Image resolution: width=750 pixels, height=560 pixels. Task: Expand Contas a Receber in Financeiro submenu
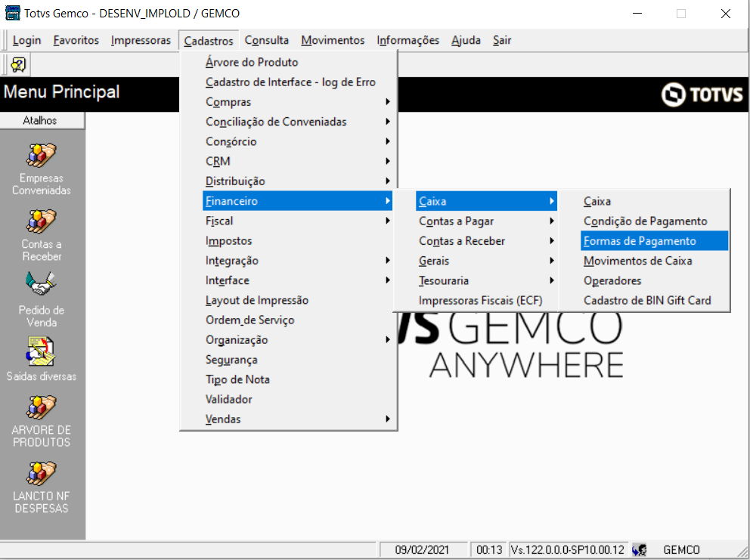pos(486,241)
